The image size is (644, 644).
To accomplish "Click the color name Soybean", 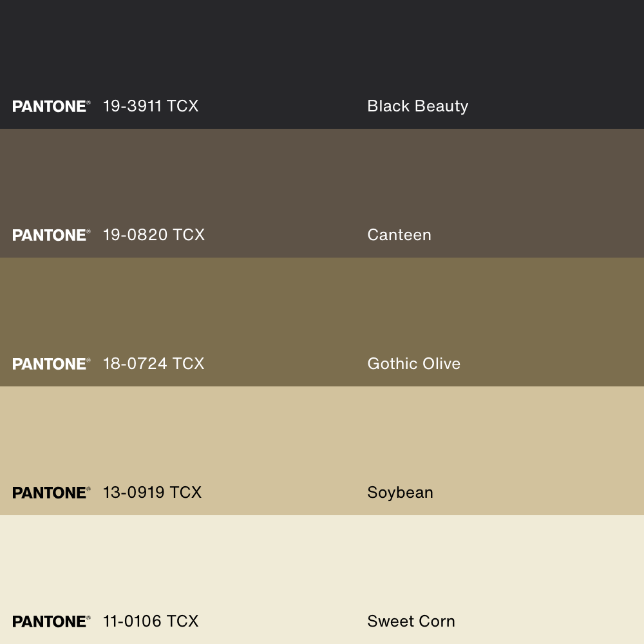I will 401,493.
